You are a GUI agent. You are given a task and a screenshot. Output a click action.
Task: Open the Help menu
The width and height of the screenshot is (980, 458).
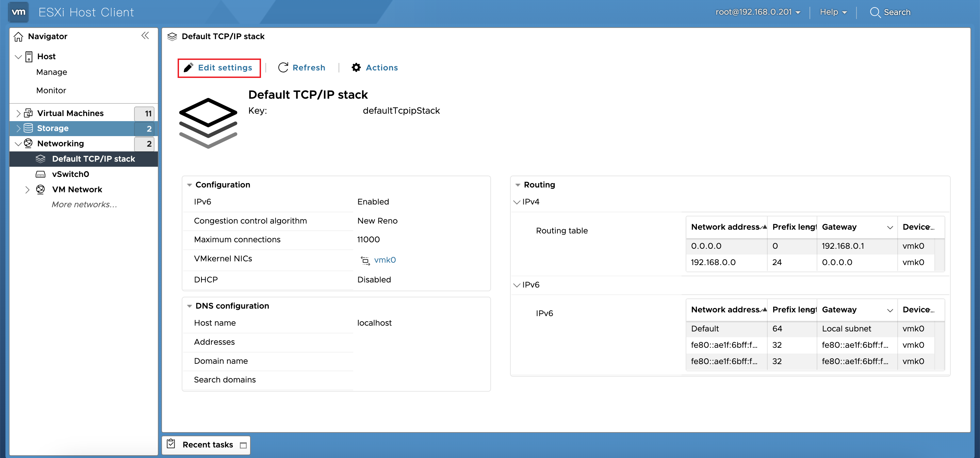click(x=833, y=12)
